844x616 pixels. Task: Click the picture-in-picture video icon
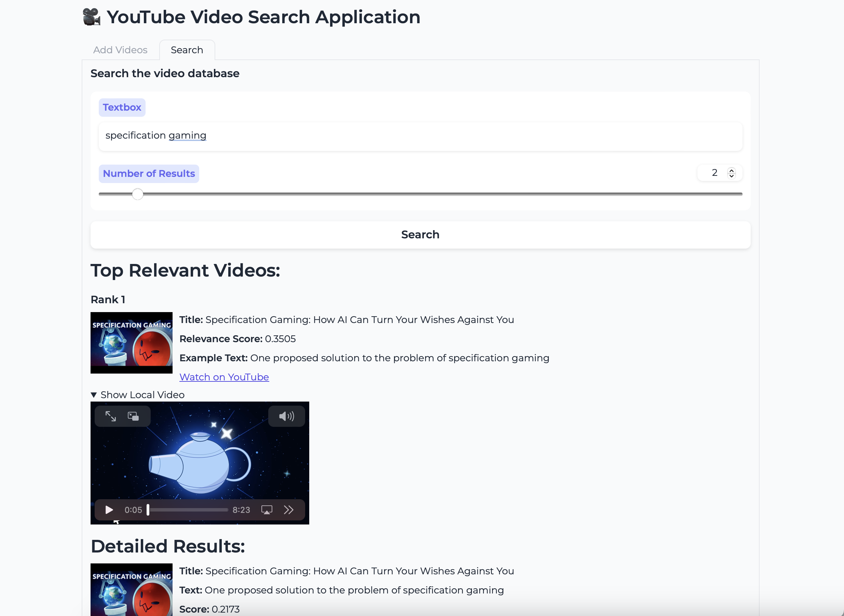133,416
